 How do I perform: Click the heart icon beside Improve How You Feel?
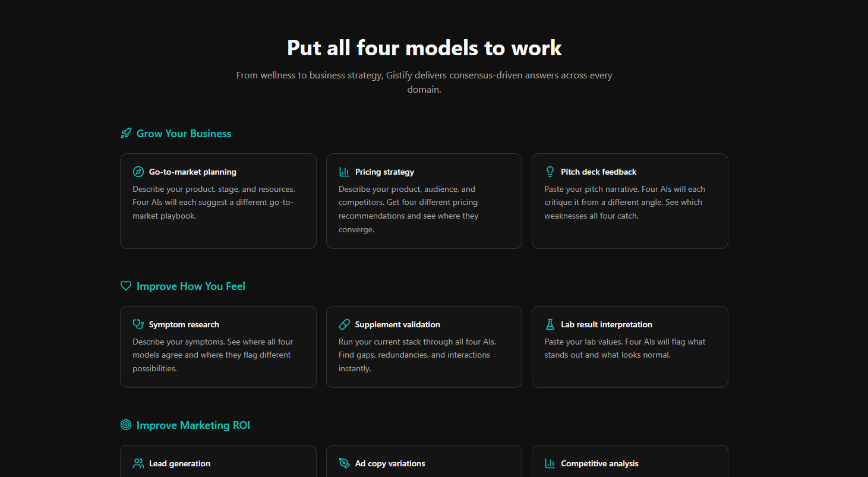(126, 286)
